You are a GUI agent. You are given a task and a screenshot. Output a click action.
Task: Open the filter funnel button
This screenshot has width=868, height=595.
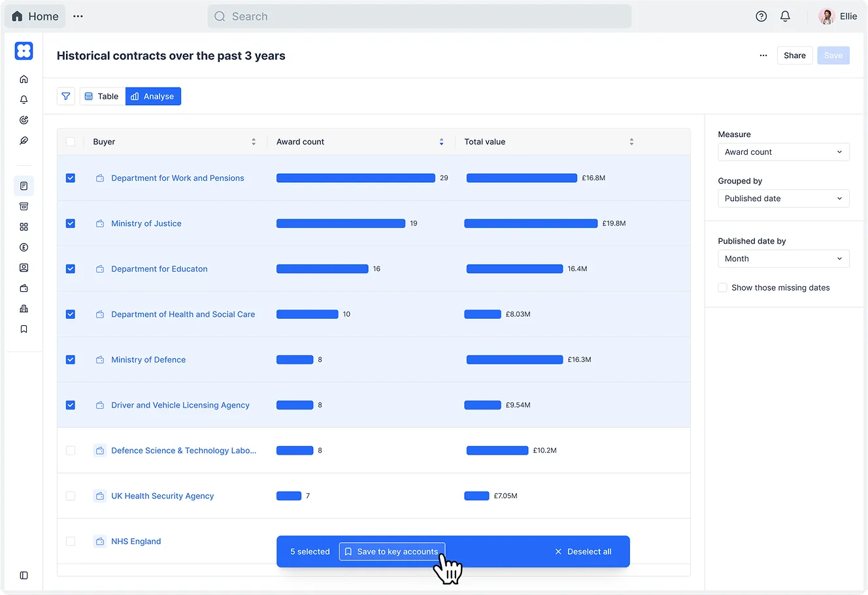66,96
